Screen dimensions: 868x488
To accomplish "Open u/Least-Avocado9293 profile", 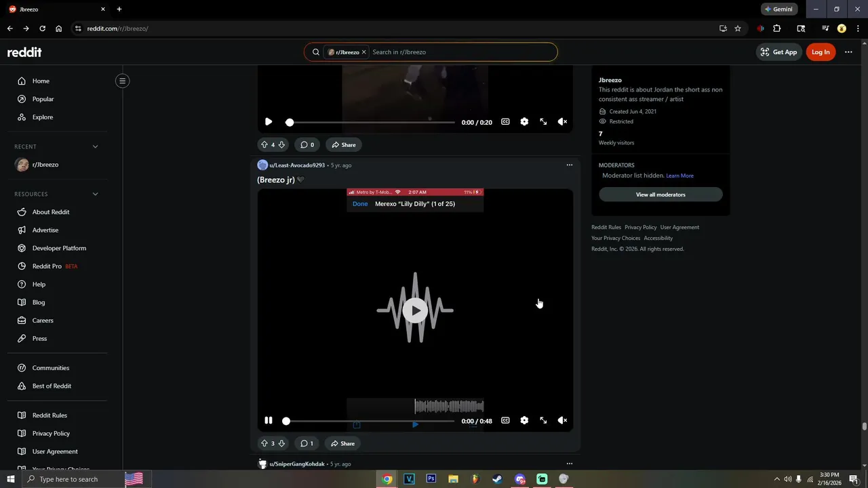I will [x=297, y=165].
